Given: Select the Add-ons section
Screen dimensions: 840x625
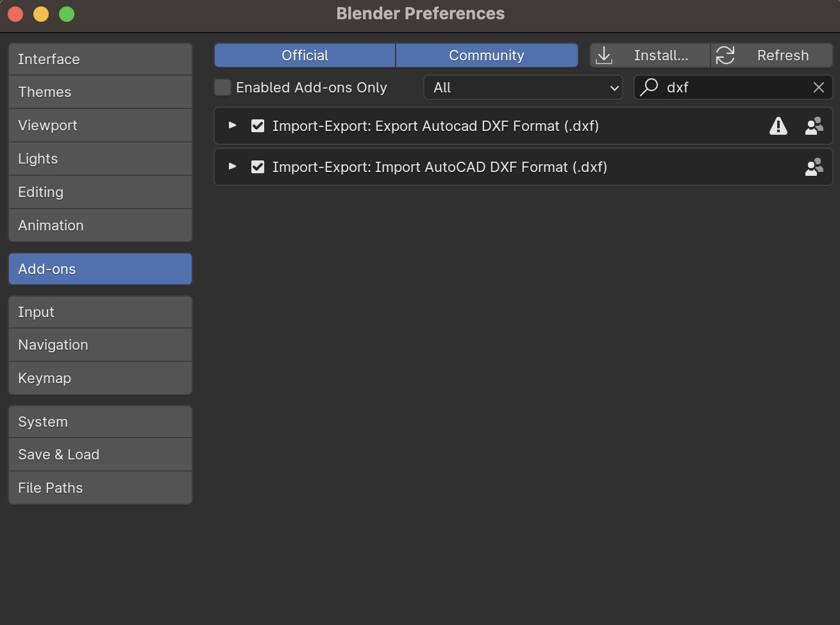Looking at the screenshot, I should [x=100, y=269].
